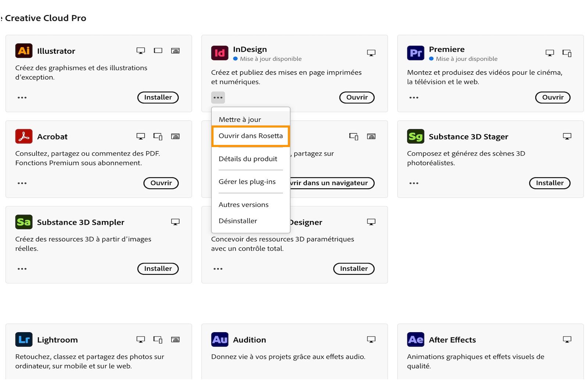Click Audition's desktop platform icon
The height and width of the screenshot is (380, 588).
[x=371, y=340]
